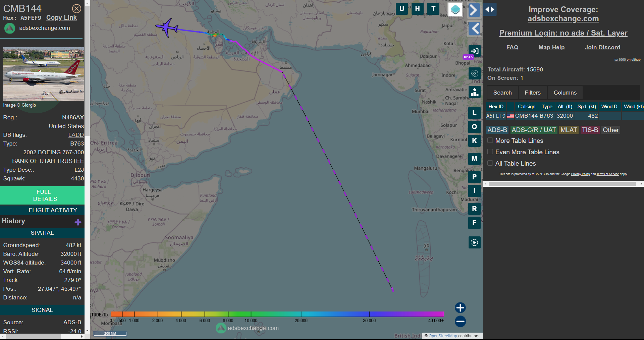
Task: Open the adsbexchange.com coverage link
Action: coord(563,19)
